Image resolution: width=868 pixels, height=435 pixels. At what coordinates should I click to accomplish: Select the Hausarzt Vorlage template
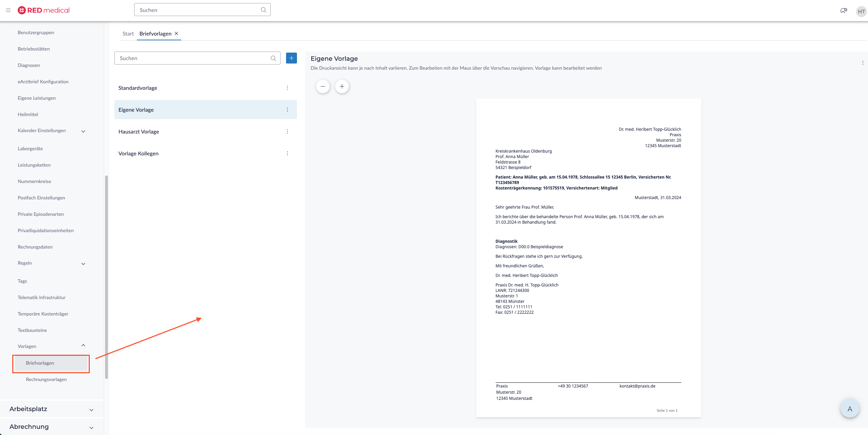[139, 131]
